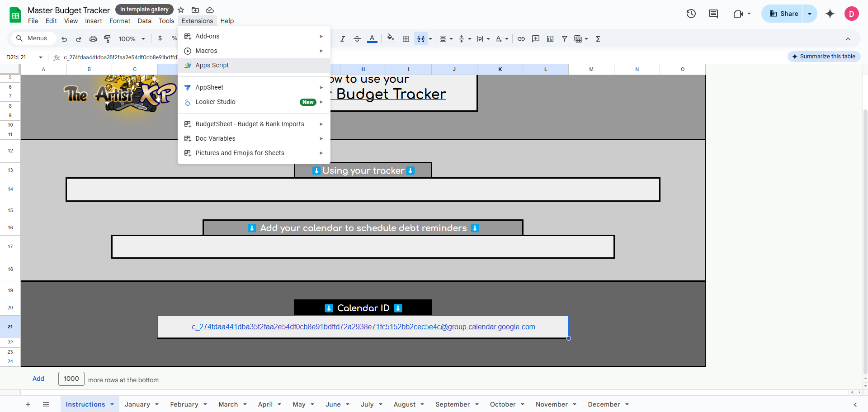Open the fill color picker

click(x=391, y=38)
